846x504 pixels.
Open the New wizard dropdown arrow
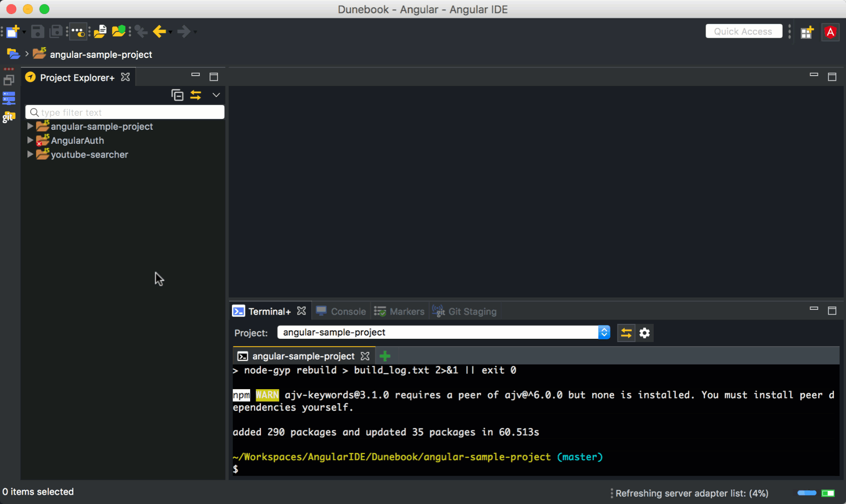pyautogui.click(x=24, y=32)
